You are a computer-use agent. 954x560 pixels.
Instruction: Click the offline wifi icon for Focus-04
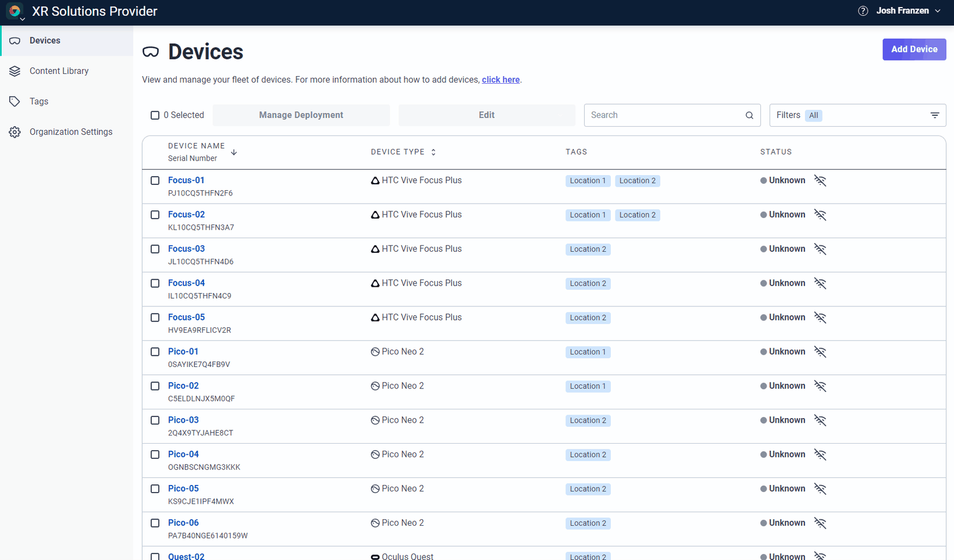pyautogui.click(x=820, y=284)
